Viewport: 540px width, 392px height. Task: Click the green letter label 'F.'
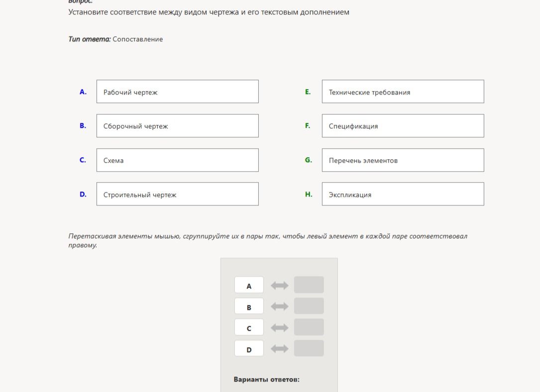coord(308,126)
